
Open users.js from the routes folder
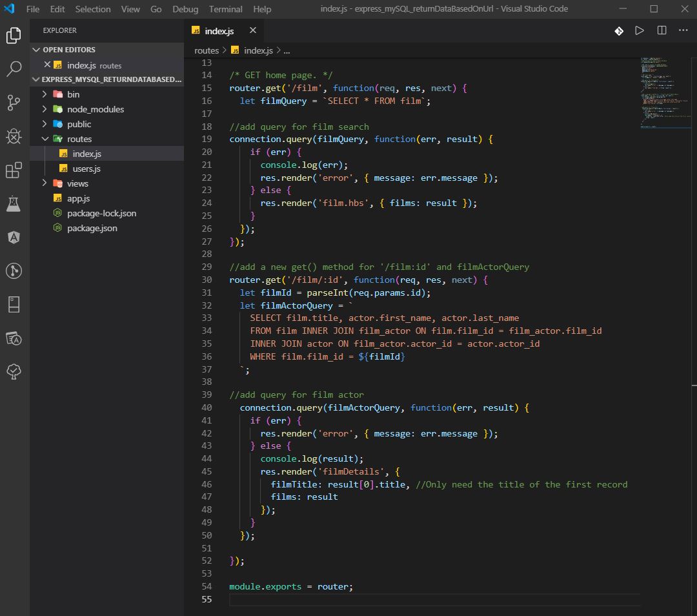click(85, 169)
